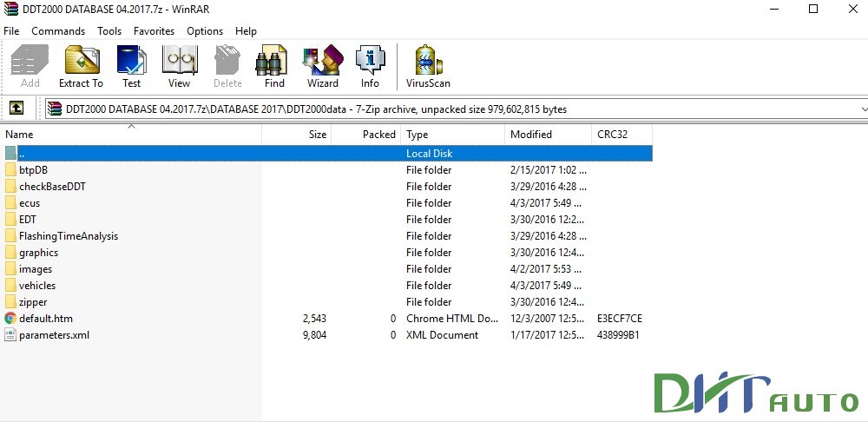
Task: Select the btpDB folder icon
Action: [10, 170]
